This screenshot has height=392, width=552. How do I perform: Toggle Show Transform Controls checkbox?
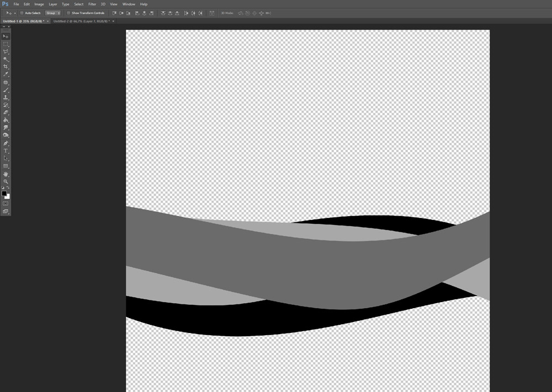point(68,13)
